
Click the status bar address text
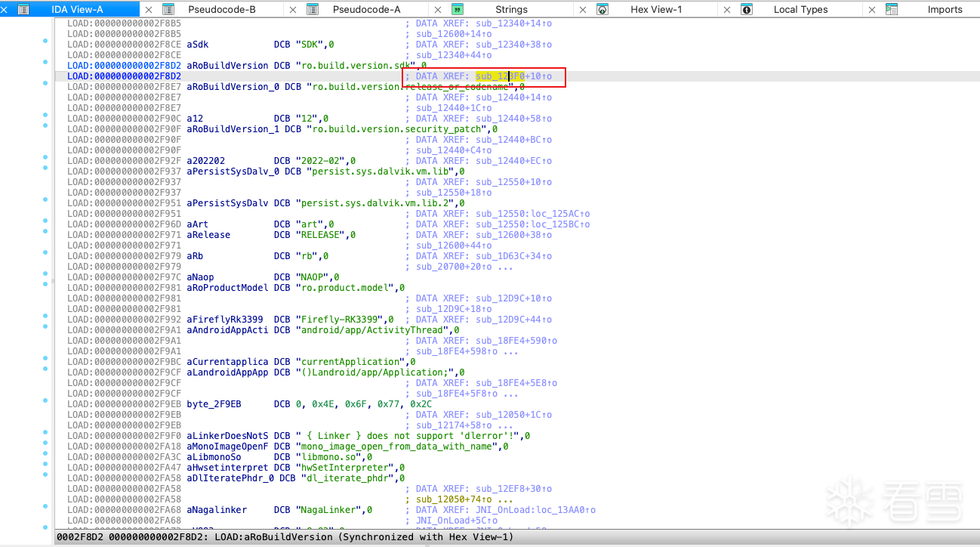(x=284, y=537)
